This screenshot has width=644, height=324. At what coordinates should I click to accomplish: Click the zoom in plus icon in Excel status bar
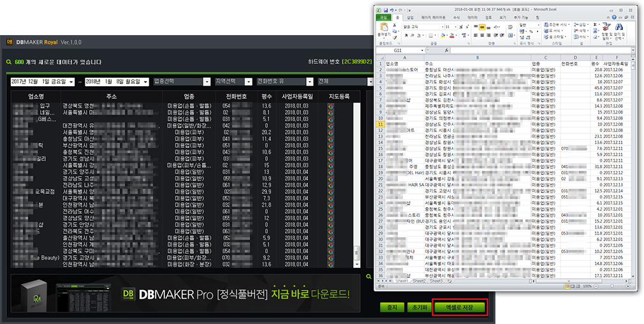pos(628,286)
